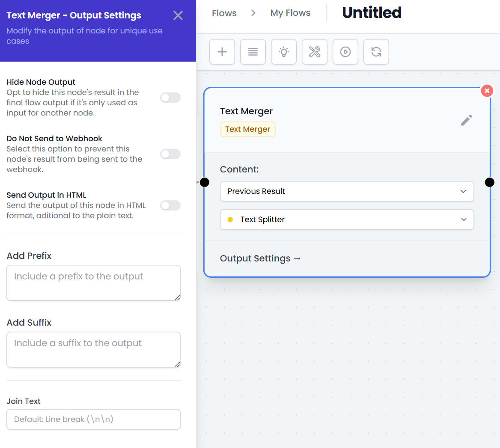Image resolution: width=500 pixels, height=448 pixels.
Task: Toggle Do Not Send to Webhook
Action: 170,154
